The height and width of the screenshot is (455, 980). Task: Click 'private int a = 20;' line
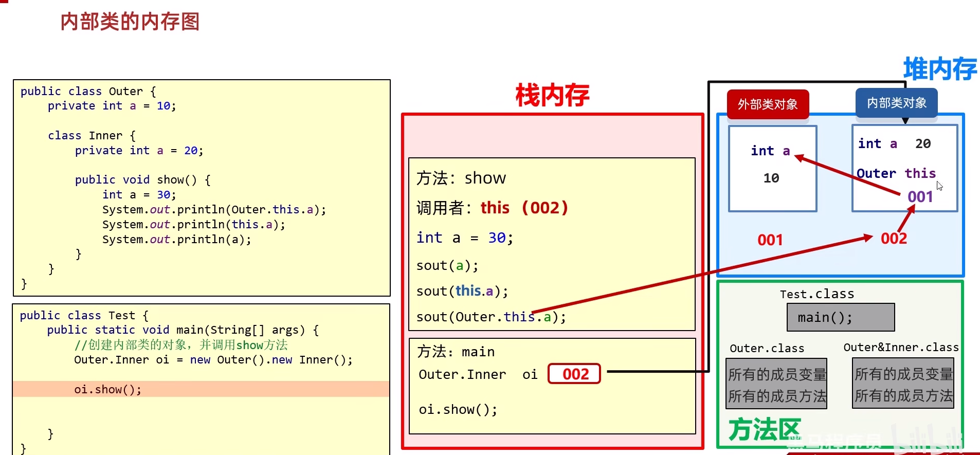[139, 151]
